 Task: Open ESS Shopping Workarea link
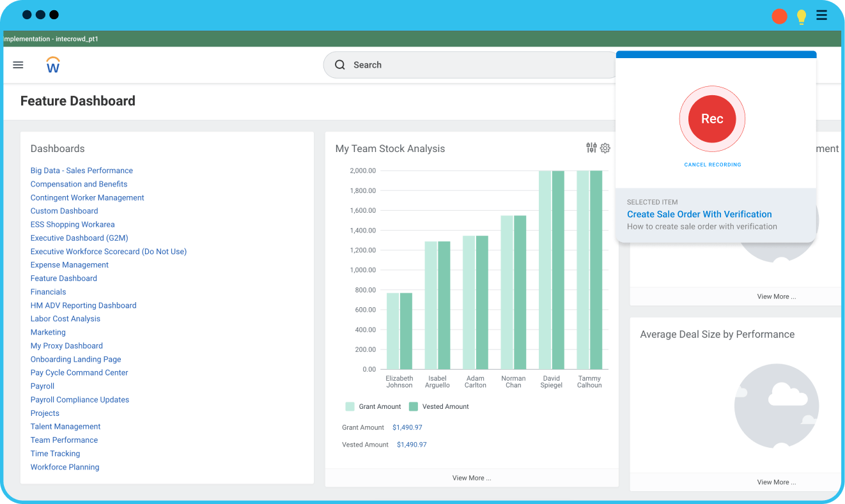(73, 224)
